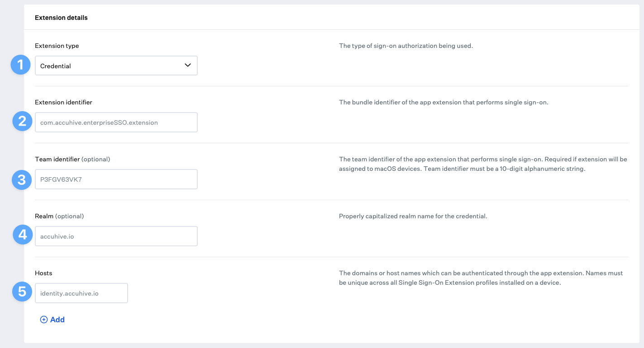
Task: Click the blue circled plus symbol under Hosts
Action: coord(43,320)
